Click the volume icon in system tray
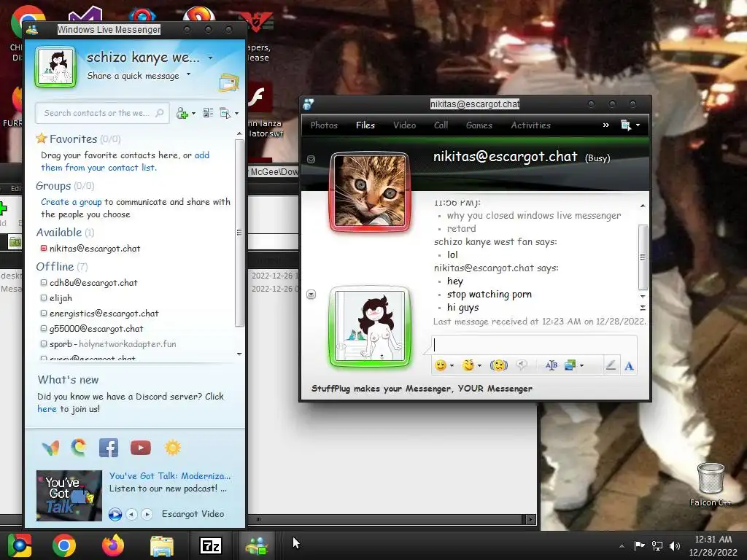This screenshot has width=747, height=560. click(675, 546)
